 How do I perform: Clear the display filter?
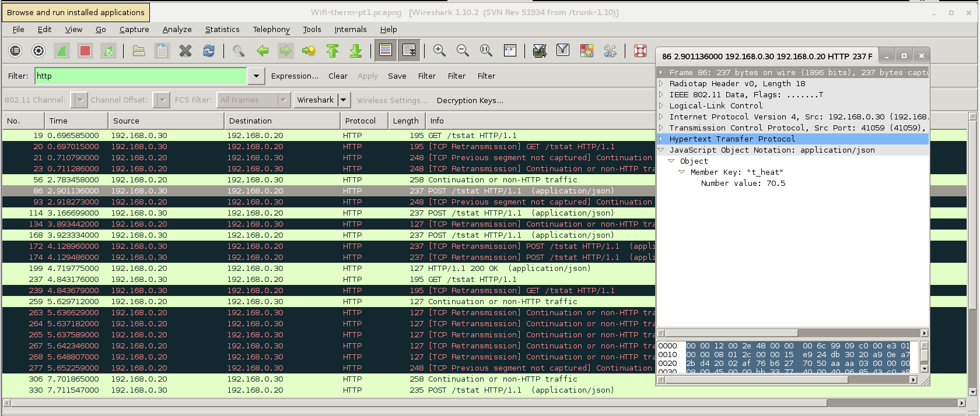pos(338,76)
